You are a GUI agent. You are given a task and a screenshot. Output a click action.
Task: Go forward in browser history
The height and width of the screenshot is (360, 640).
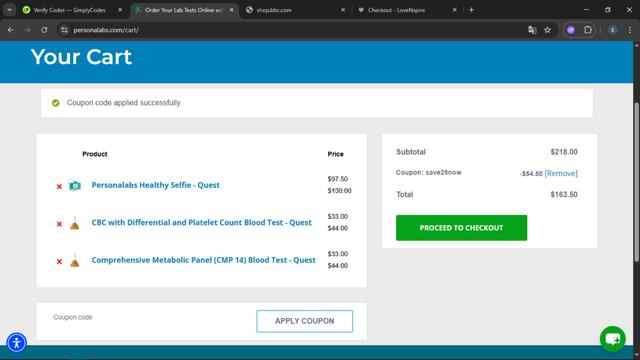pyautogui.click(x=27, y=30)
